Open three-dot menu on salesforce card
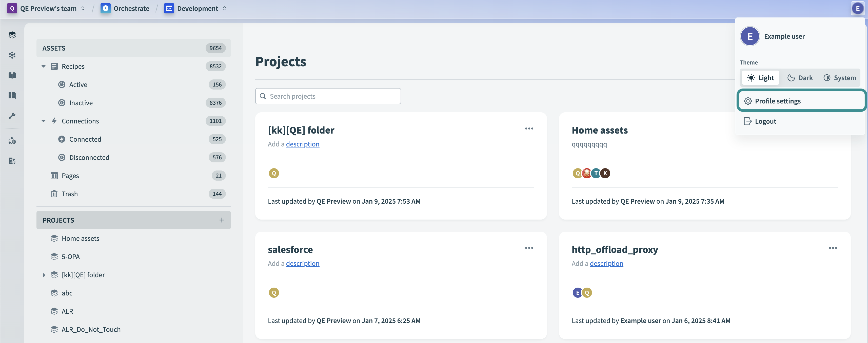This screenshot has width=868, height=343. point(529,248)
